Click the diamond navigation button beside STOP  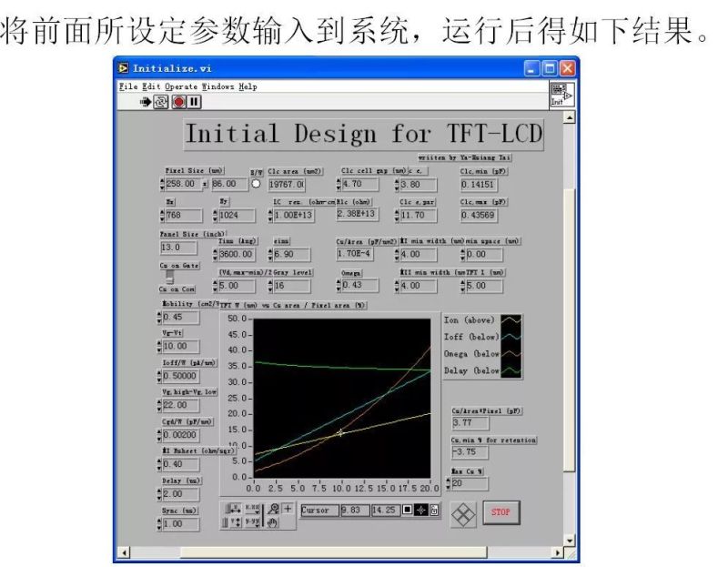[466, 512]
